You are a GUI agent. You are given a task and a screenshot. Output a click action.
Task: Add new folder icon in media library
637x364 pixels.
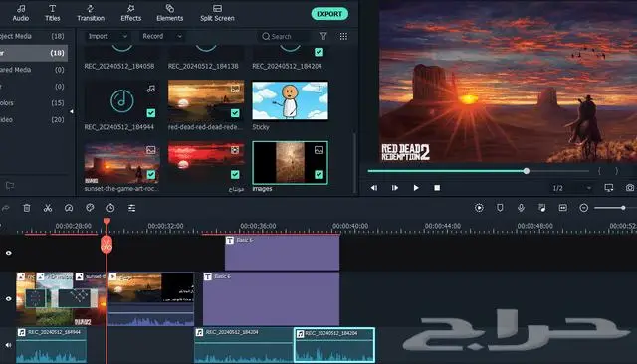click(x=10, y=186)
